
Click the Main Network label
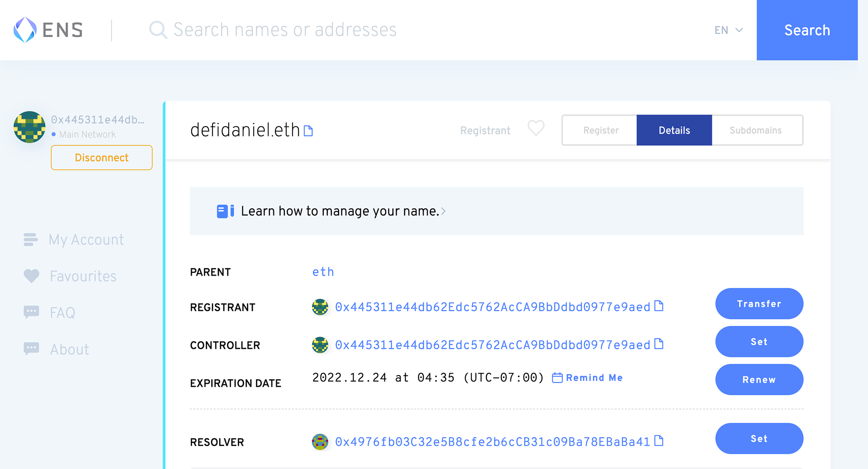87,134
